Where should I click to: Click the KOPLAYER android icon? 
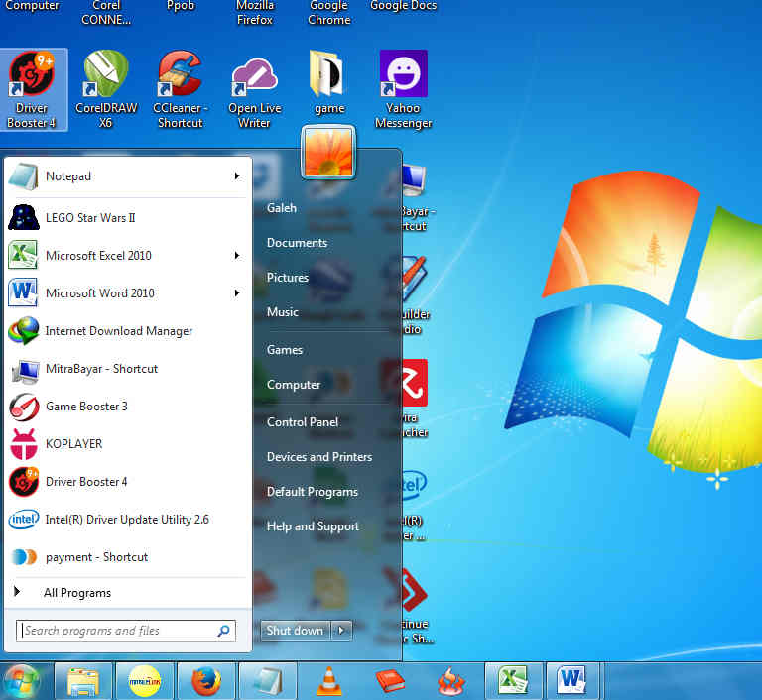point(24,444)
